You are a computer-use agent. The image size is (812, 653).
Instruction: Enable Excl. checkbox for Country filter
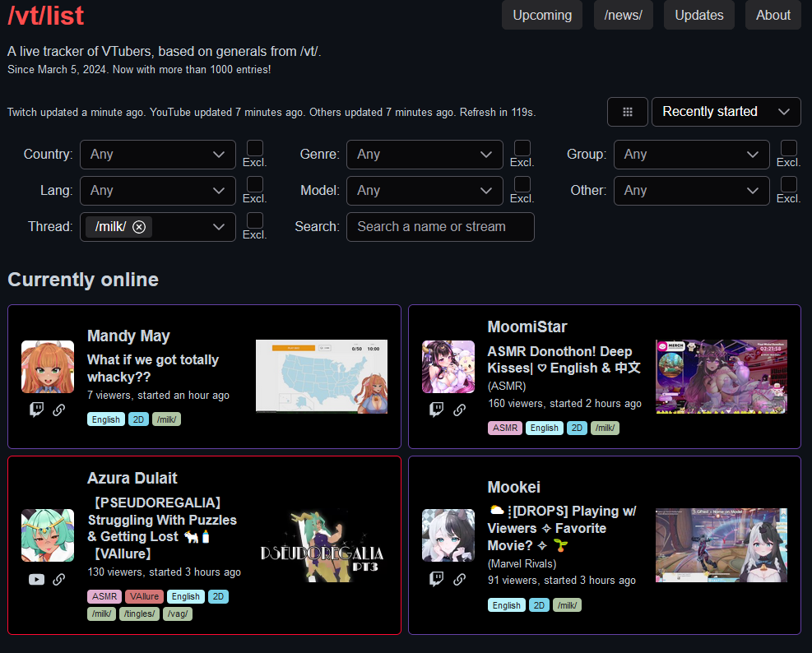pyautogui.click(x=255, y=148)
